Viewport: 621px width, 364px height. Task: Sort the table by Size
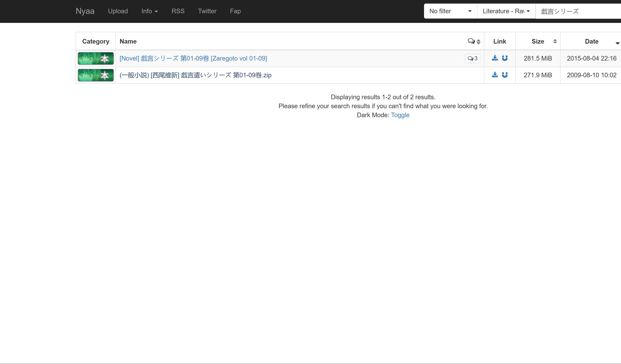click(x=538, y=41)
